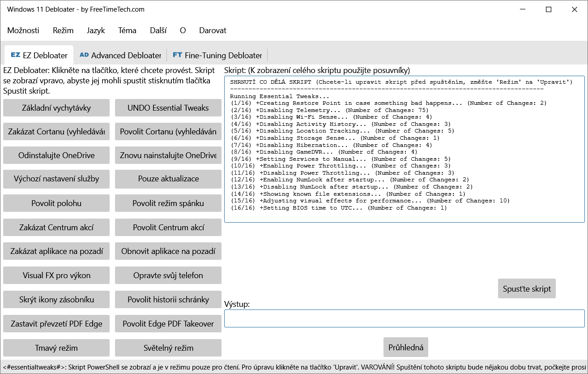Run the script with Spusťte skript
Image resolution: width=588 pixels, height=374 pixels.
coord(527,289)
